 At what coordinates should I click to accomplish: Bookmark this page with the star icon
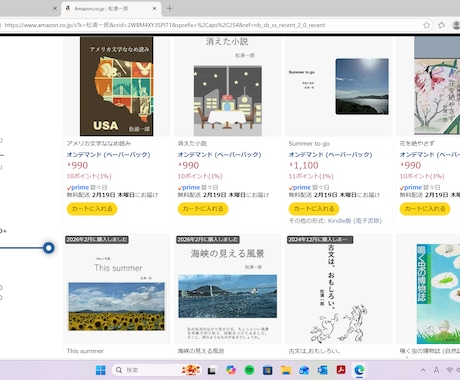(426, 25)
